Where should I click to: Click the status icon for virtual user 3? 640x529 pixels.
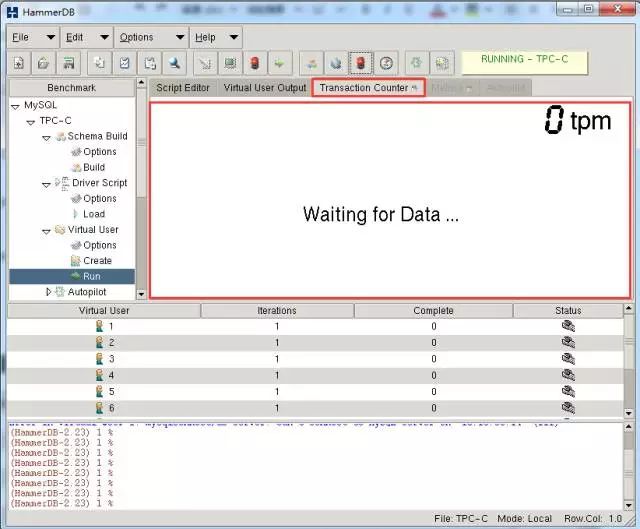(x=568, y=358)
